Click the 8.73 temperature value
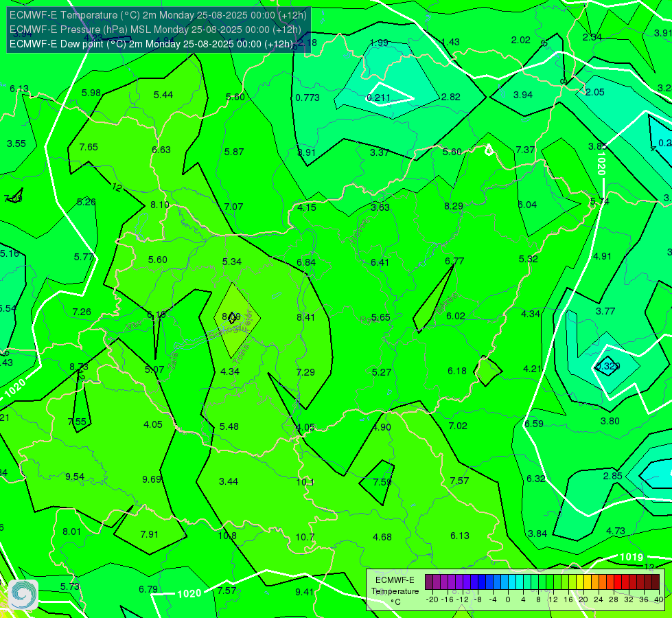This screenshot has height=618, width=672. (79, 367)
